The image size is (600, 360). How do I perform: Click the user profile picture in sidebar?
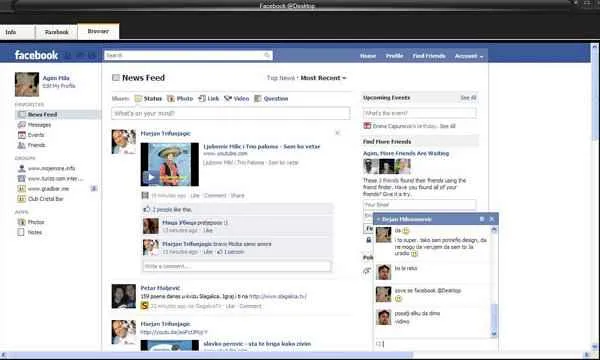(x=27, y=84)
